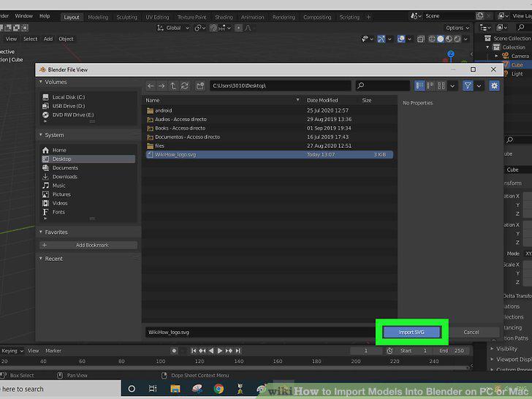This screenshot has width=532, height=399.
Task: Refresh the file list
Action: pos(185,85)
